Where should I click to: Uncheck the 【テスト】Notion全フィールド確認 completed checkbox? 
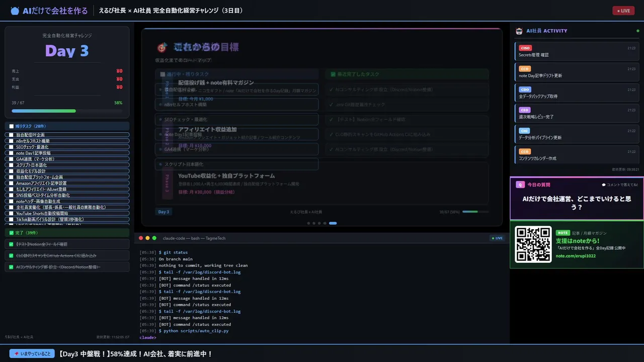click(x=11, y=244)
